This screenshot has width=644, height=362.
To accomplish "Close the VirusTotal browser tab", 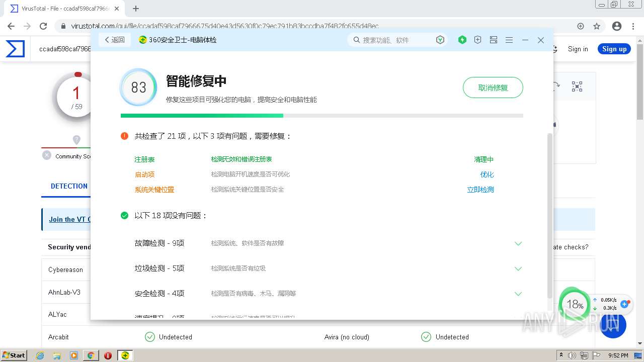I will 117,9.
